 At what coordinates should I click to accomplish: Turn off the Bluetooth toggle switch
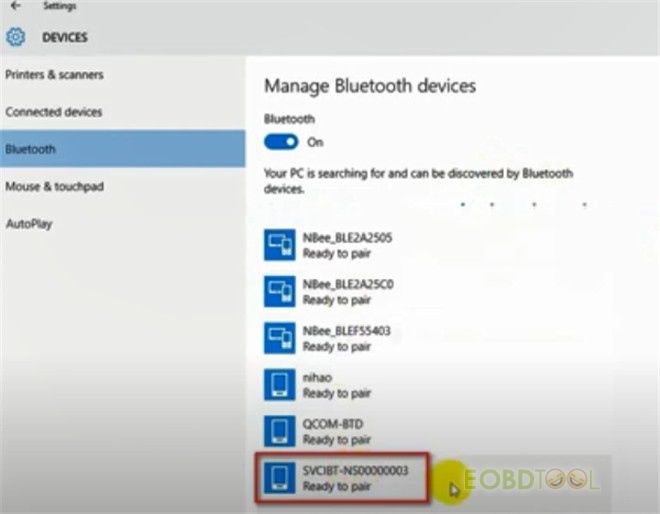tap(281, 142)
